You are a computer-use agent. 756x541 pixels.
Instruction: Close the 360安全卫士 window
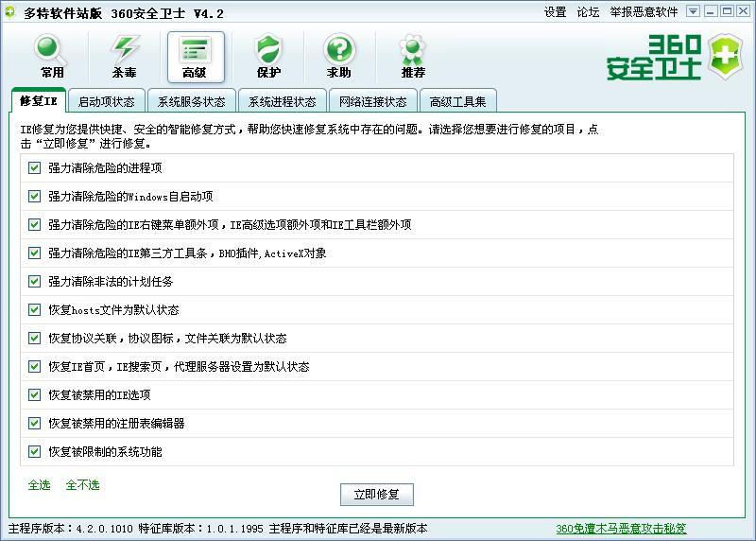(x=744, y=11)
